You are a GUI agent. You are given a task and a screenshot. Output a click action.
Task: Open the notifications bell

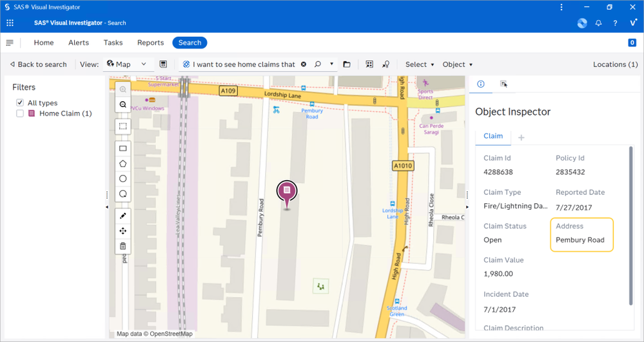tap(598, 23)
